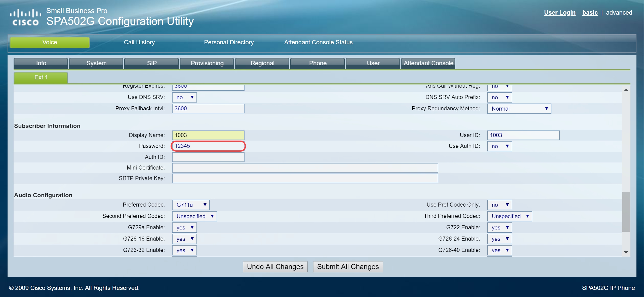Click the scroll up arrow
Viewport: 644px width, 297px height.
pyautogui.click(x=626, y=90)
